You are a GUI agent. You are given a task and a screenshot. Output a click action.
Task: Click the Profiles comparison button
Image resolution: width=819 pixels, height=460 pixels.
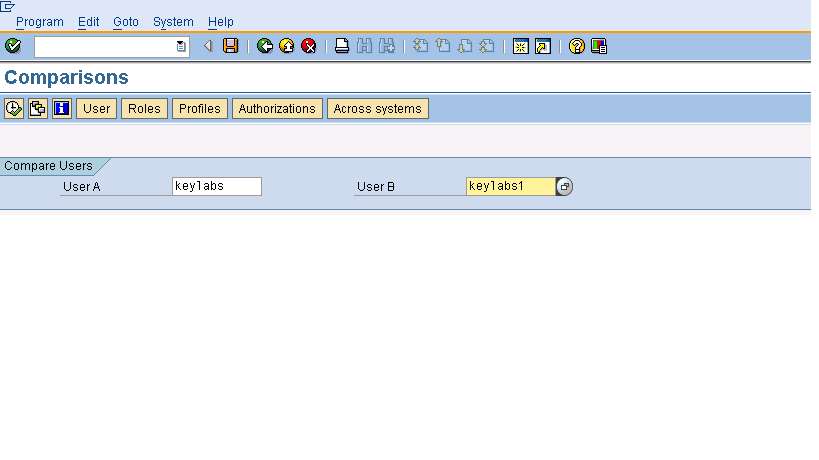pos(200,109)
